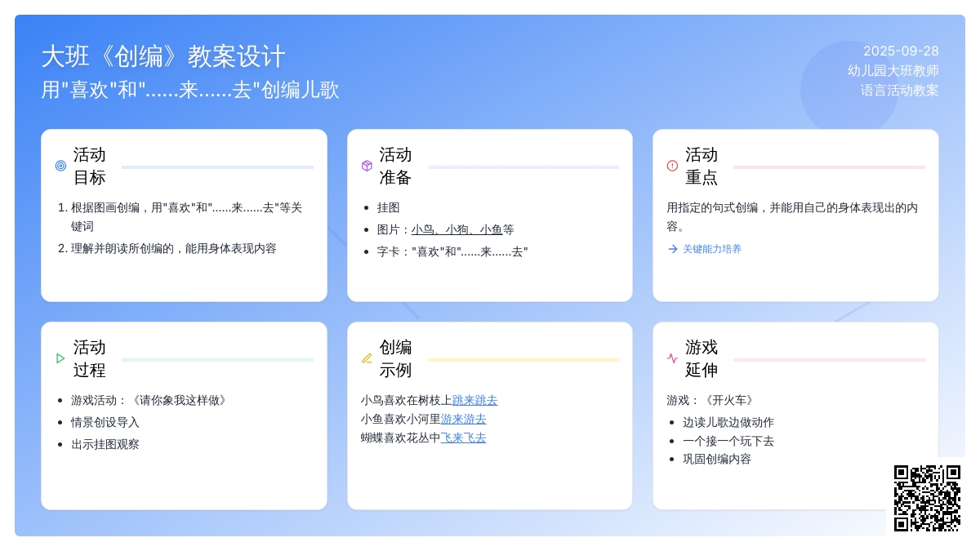Select the 活动目标 card heading

pos(90,166)
